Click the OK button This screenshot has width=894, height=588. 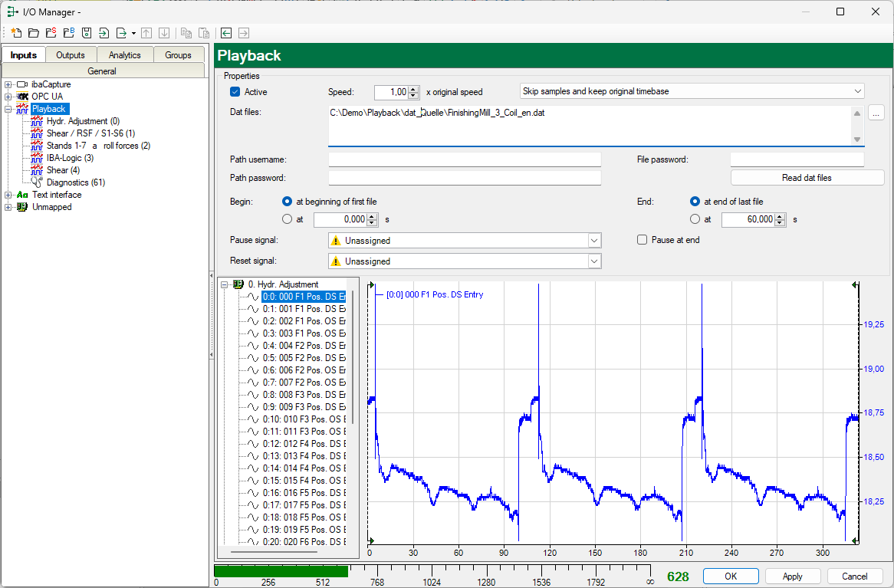pos(731,576)
